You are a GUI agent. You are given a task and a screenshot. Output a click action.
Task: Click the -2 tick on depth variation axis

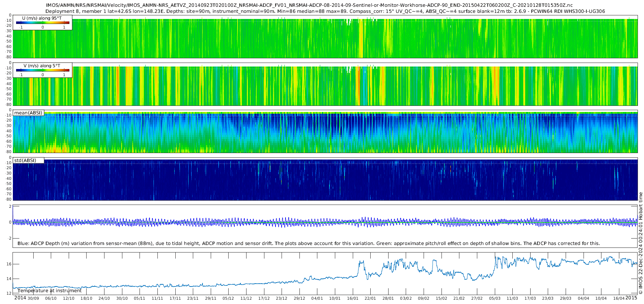(x=9, y=238)
